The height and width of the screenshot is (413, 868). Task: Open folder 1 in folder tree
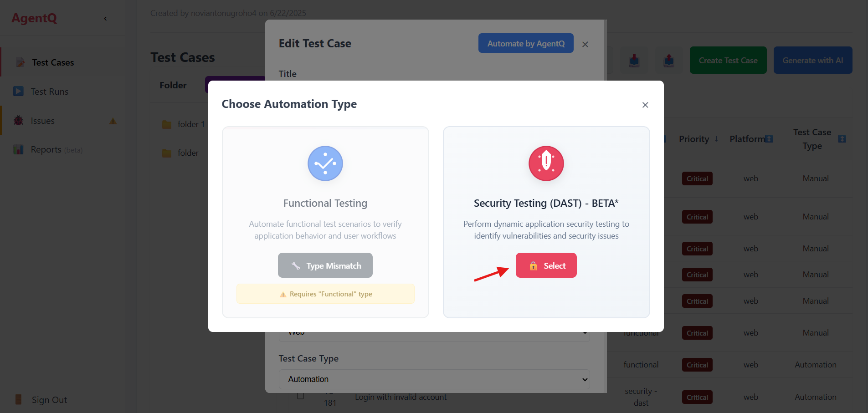(190, 124)
